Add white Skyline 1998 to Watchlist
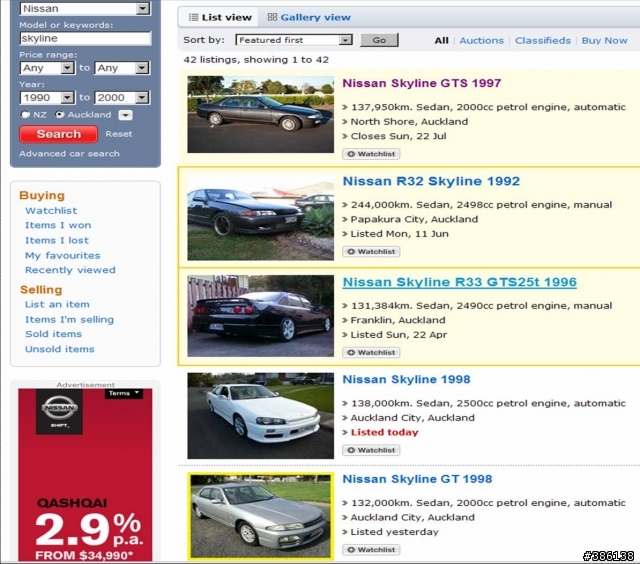This screenshot has height=564, width=640. click(x=371, y=450)
